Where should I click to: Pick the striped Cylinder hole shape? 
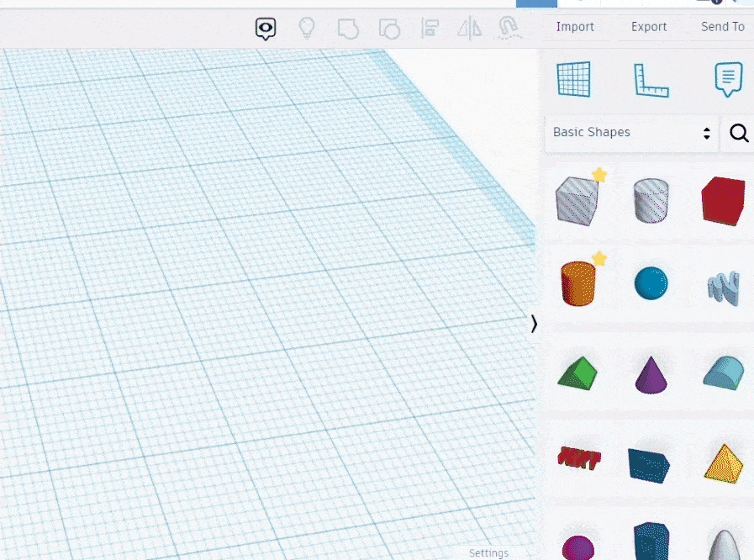651,201
